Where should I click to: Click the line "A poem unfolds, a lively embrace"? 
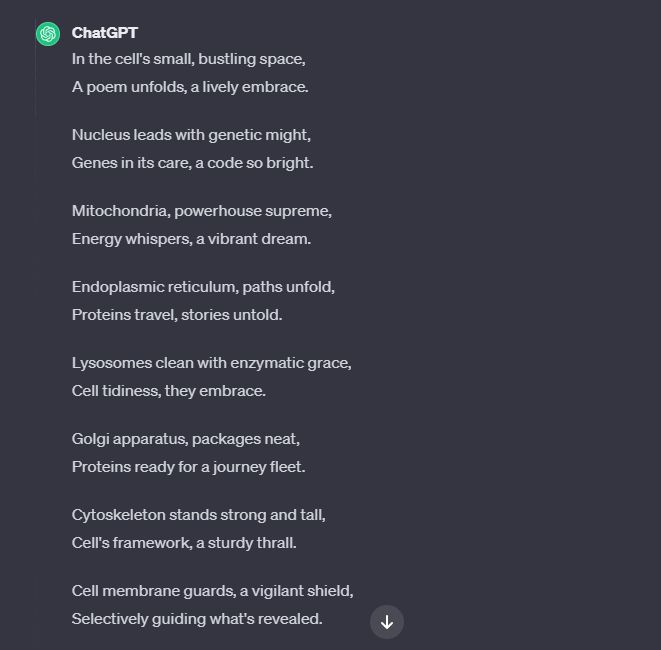pos(190,87)
